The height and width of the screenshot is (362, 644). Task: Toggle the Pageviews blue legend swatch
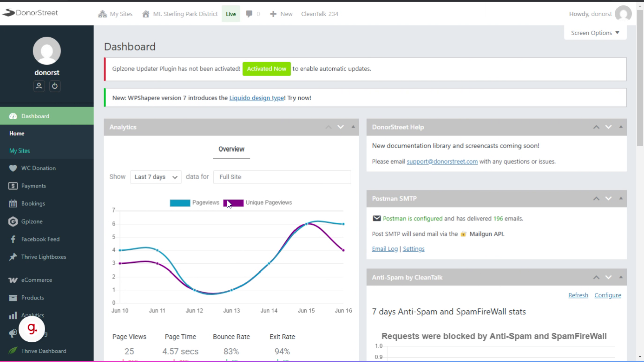pos(180,203)
